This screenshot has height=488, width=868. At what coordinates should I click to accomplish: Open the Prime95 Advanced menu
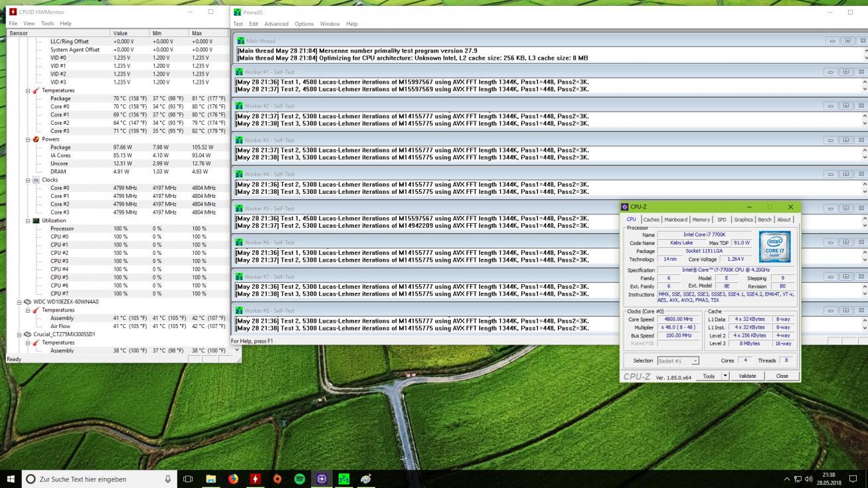tap(276, 24)
